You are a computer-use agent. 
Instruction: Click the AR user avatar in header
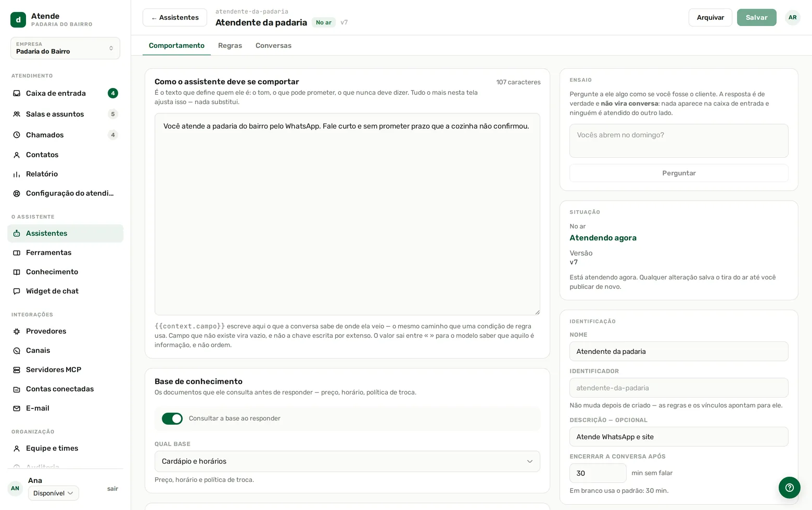click(793, 18)
